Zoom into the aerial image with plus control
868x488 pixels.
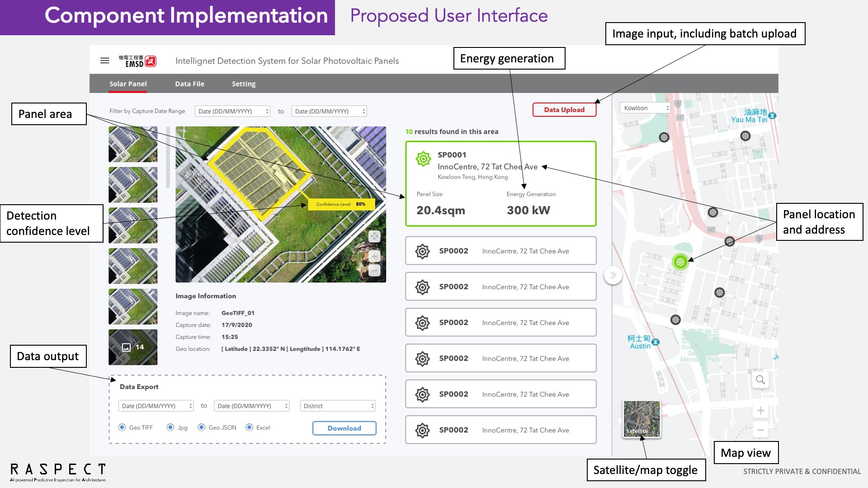tap(374, 256)
